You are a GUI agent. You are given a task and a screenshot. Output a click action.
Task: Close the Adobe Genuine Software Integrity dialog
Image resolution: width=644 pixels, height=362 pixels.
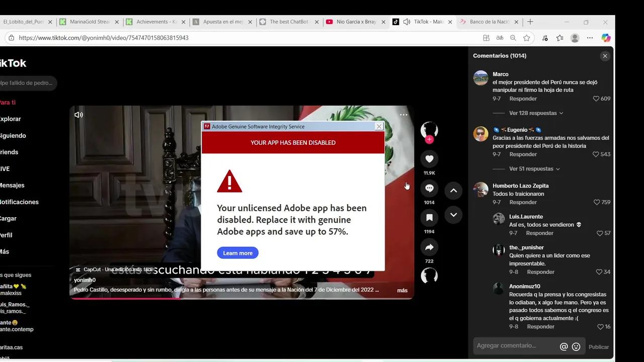[x=379, y=127]
